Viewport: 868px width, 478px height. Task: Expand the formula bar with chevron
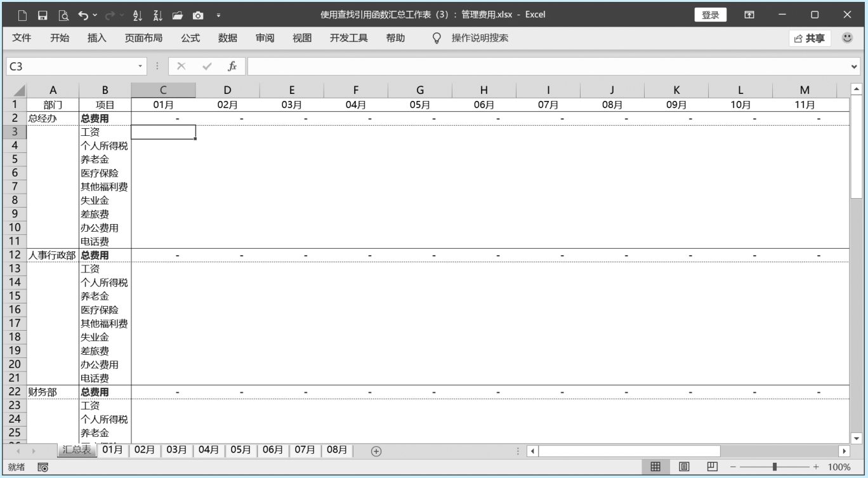point(854,66)
